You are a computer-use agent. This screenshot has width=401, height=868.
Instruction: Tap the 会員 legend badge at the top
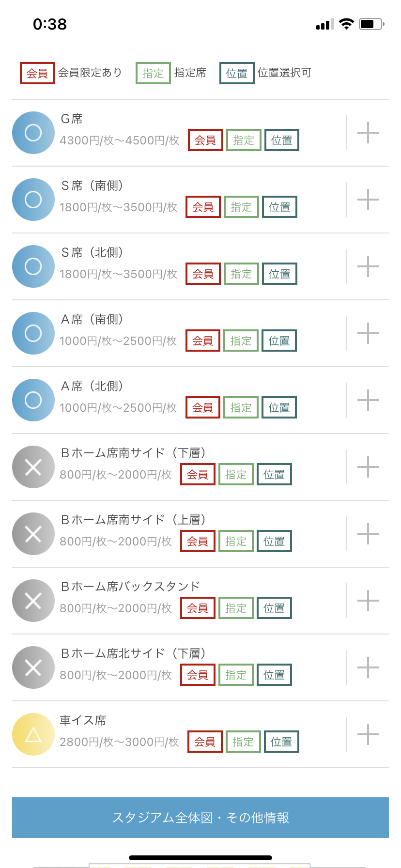[x=37, y=73]
